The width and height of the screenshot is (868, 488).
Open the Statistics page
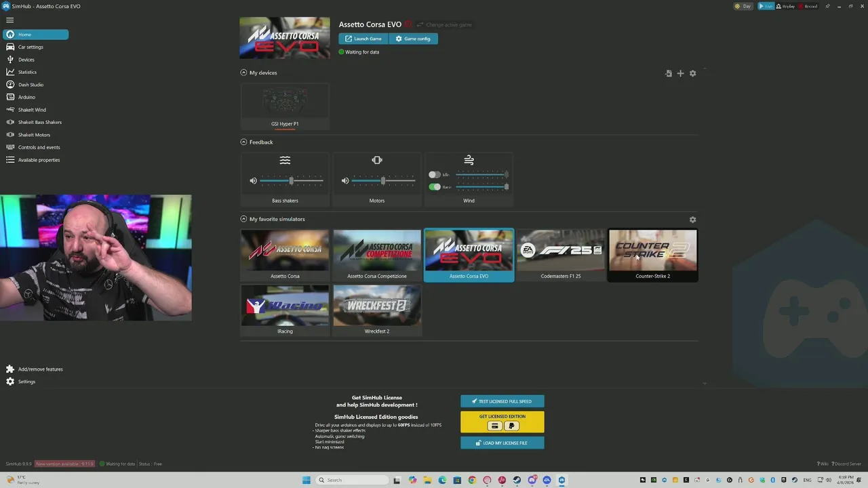27,72
